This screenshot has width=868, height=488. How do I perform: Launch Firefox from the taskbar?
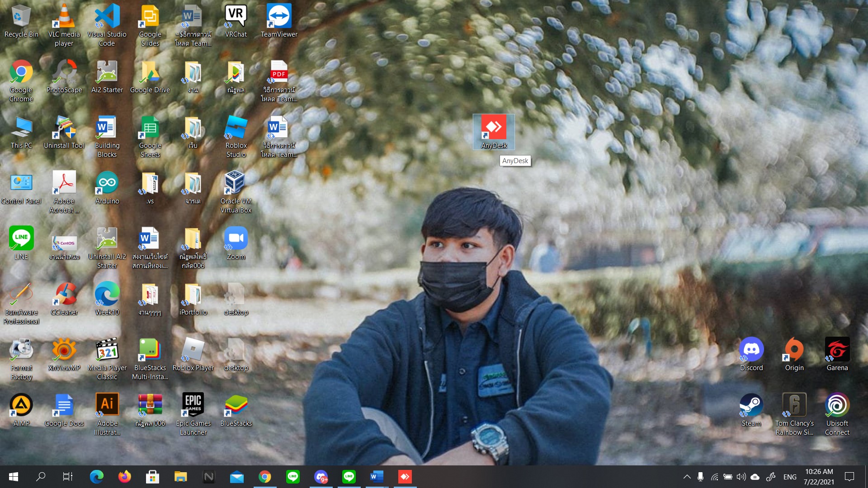(124, 477)
